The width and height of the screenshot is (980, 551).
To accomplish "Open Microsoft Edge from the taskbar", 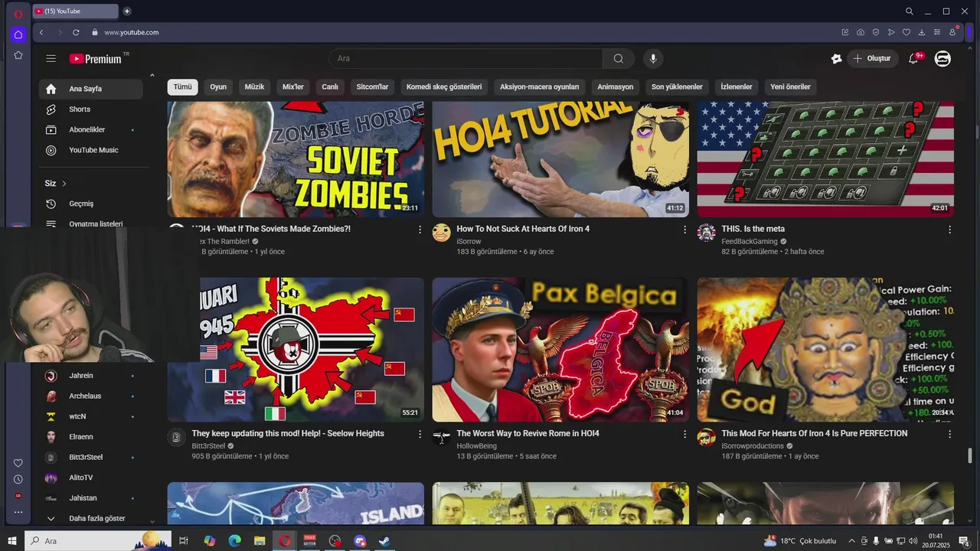I will (x=235, y=541).
